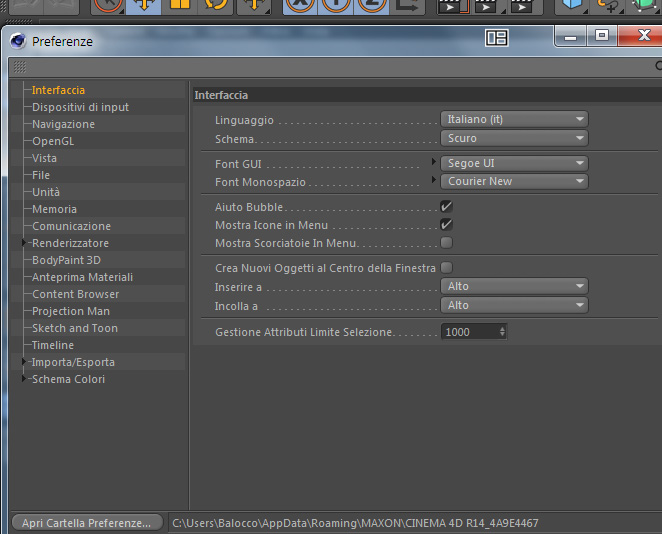Expand the Renderizzatore tree arrow

coord(24,243)
